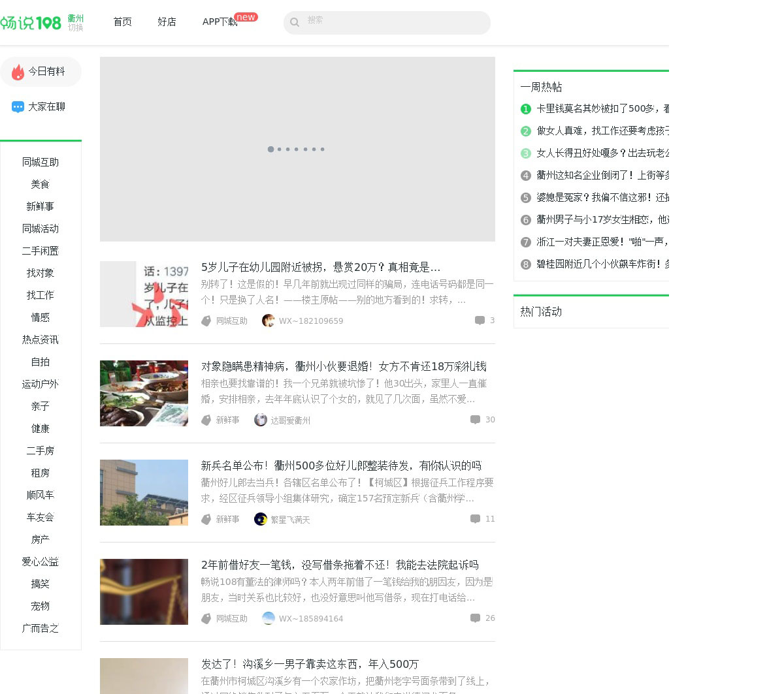The width and height of the screenshot is (784, 694).
Task: Open post titled 5岁儿子在幼儿园附近被拐
Action: pos(321,267)
